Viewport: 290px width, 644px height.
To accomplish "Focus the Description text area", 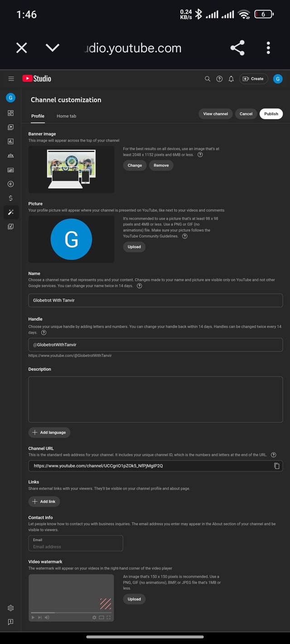I will [x=155, y=400].
